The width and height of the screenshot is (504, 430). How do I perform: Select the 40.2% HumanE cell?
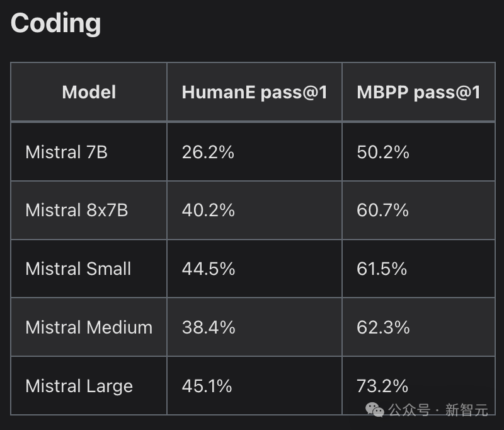(x=208, y=210)
